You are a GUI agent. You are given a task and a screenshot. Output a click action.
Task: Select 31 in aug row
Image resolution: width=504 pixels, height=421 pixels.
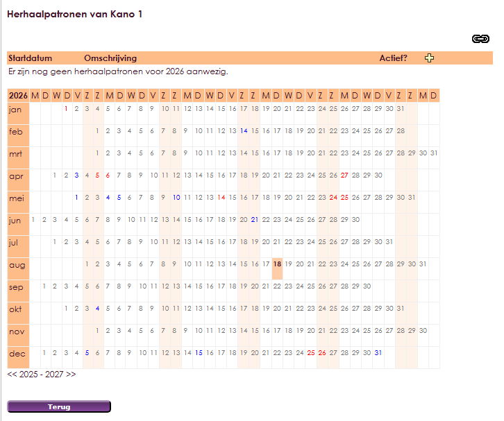423,264
